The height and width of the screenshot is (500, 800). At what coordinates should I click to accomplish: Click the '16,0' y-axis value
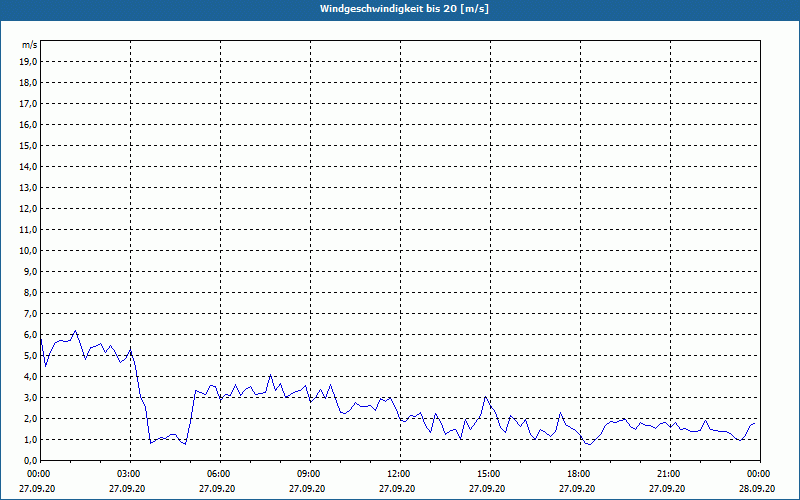tap(28, 124)
